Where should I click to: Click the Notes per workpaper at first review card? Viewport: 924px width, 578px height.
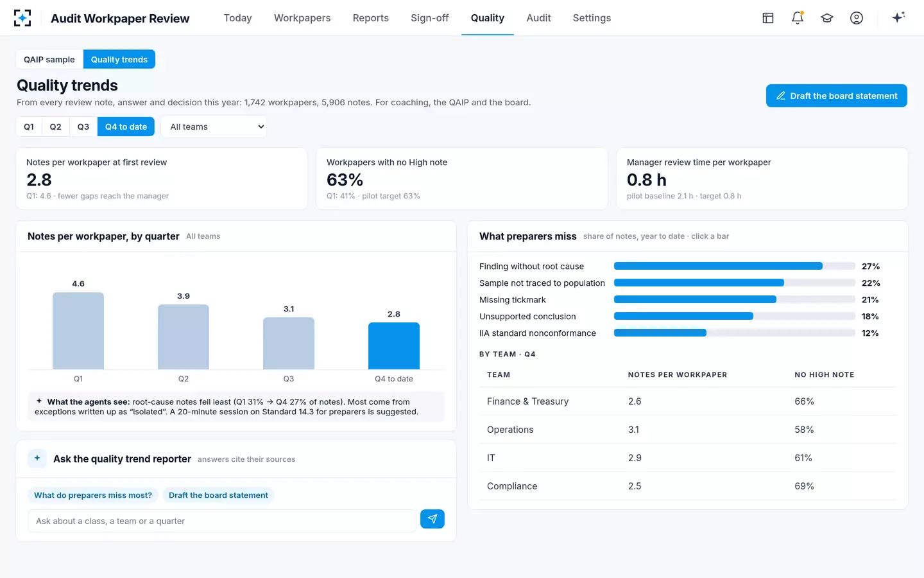[x=162, y=179]
